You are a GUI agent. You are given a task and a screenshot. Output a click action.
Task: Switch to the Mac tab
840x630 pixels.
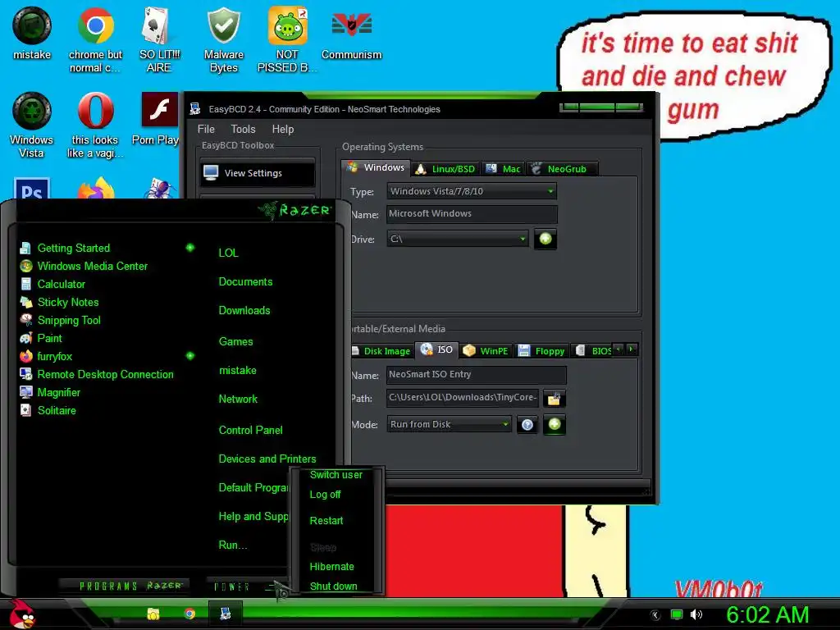(503, 169)
